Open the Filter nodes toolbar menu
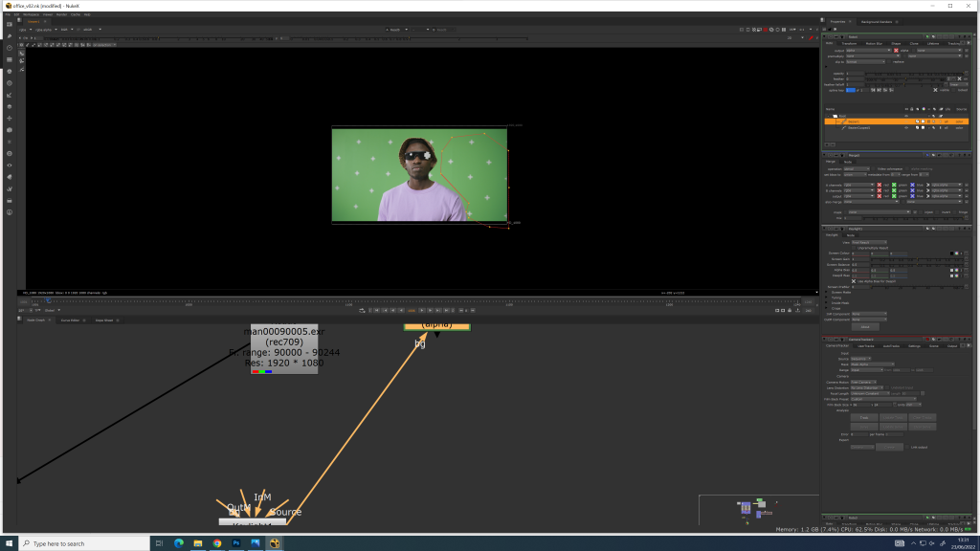 point(10,83)
